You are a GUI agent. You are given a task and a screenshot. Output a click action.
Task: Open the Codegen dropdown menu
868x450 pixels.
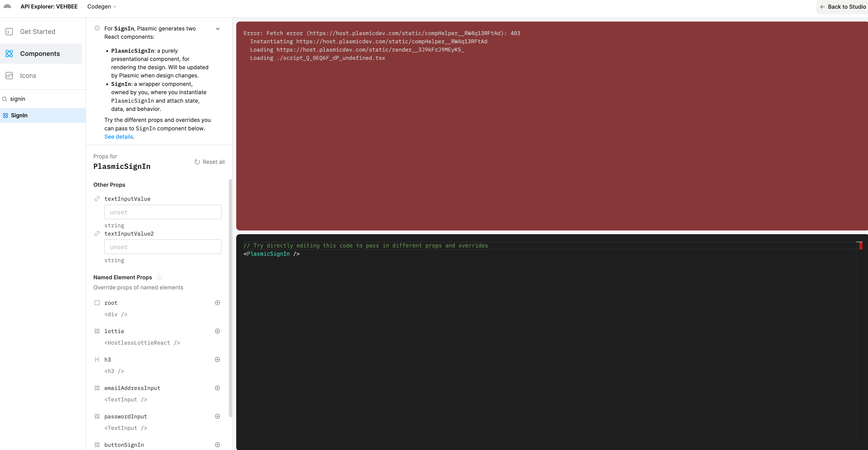pyautogui.click(x=101, y=7)
